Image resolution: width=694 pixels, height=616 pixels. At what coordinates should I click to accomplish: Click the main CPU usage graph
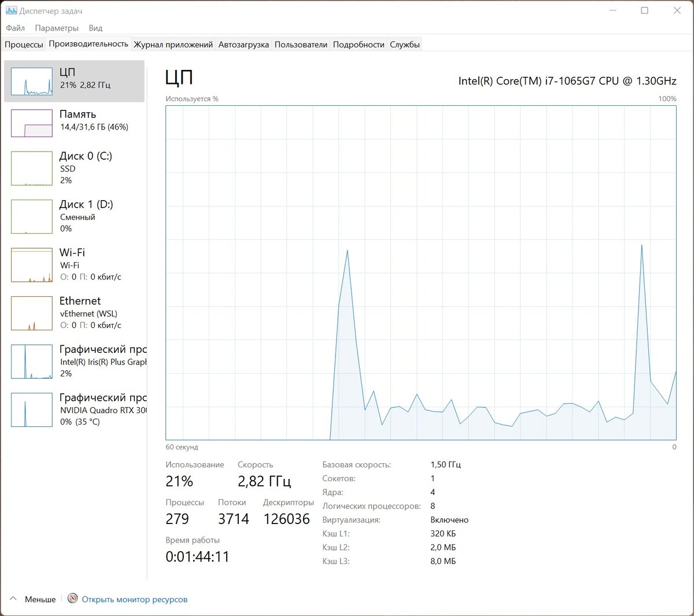(421, 272)
